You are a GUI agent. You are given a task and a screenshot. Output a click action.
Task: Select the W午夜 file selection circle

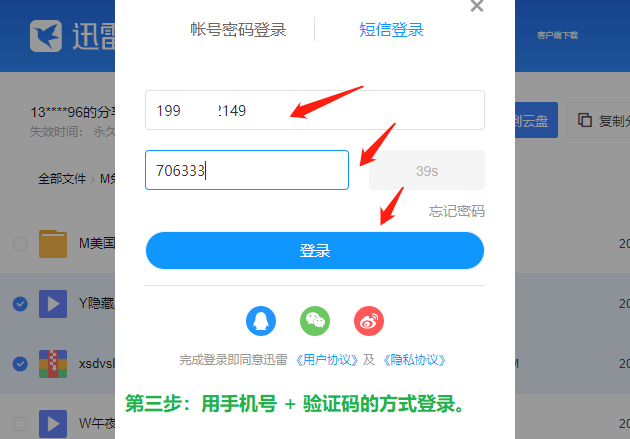(20, 424)
